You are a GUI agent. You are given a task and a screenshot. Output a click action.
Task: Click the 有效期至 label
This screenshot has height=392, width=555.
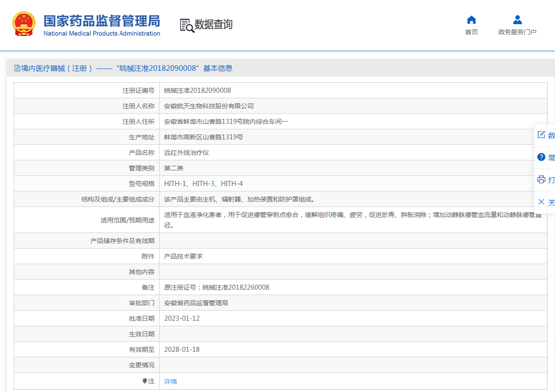(142, 350)
